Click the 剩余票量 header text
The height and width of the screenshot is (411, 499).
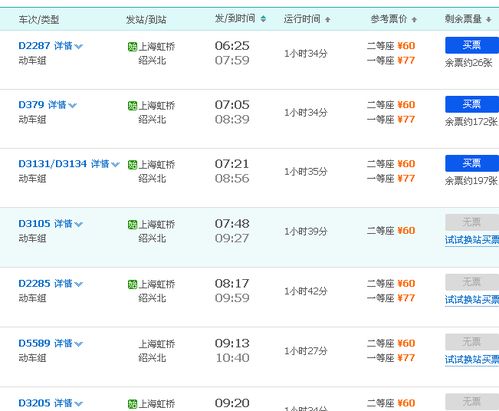(463, 19)
